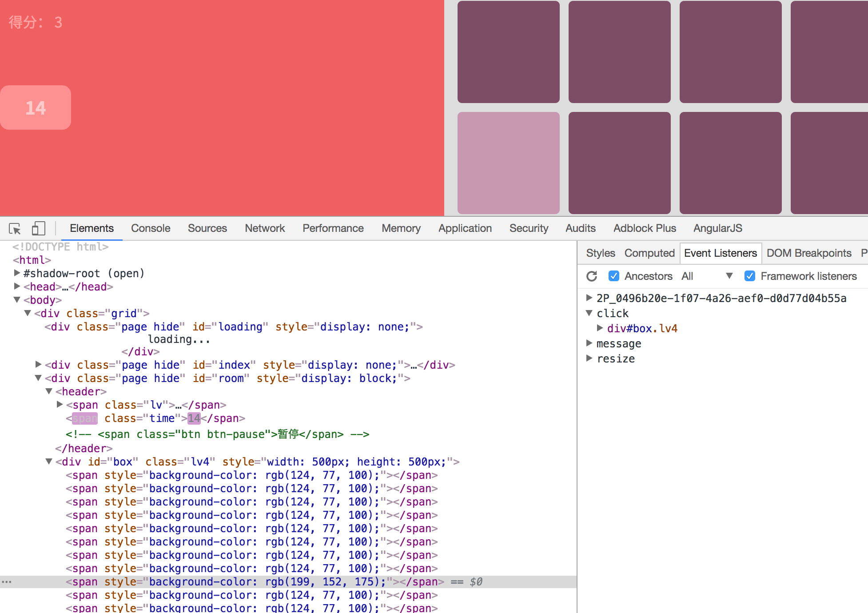Activate the inspect element picker icon

[15, 229]
